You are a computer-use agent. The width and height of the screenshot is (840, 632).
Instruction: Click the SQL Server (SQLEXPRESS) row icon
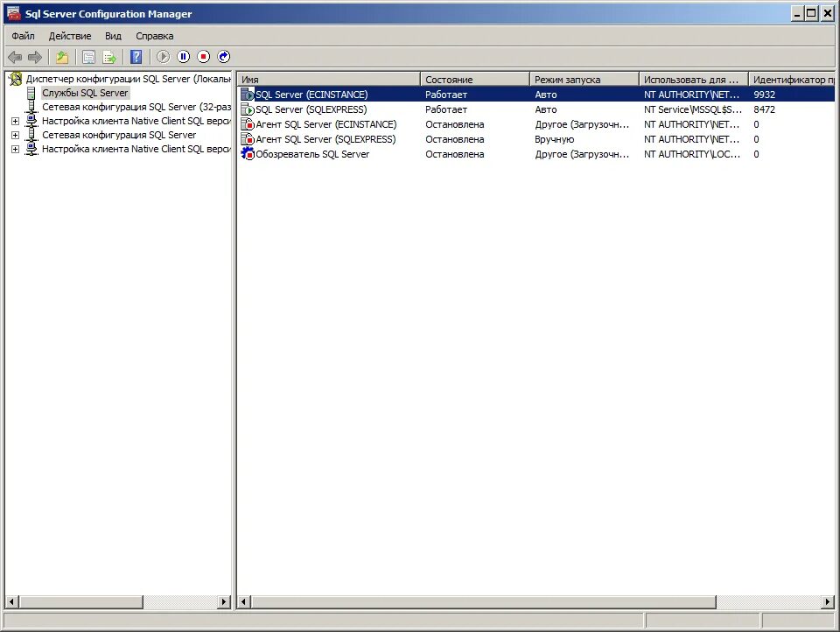(x=248, y=109)
